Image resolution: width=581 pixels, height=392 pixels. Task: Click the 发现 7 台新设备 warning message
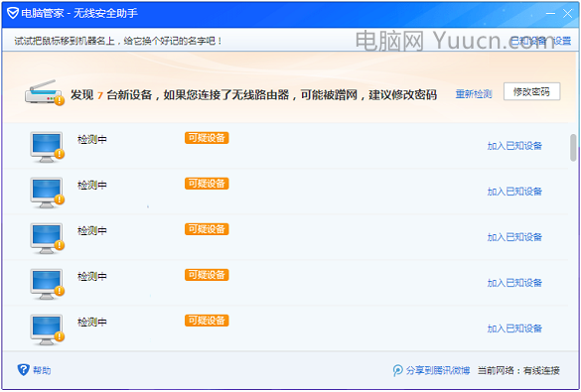click(254, 95)
